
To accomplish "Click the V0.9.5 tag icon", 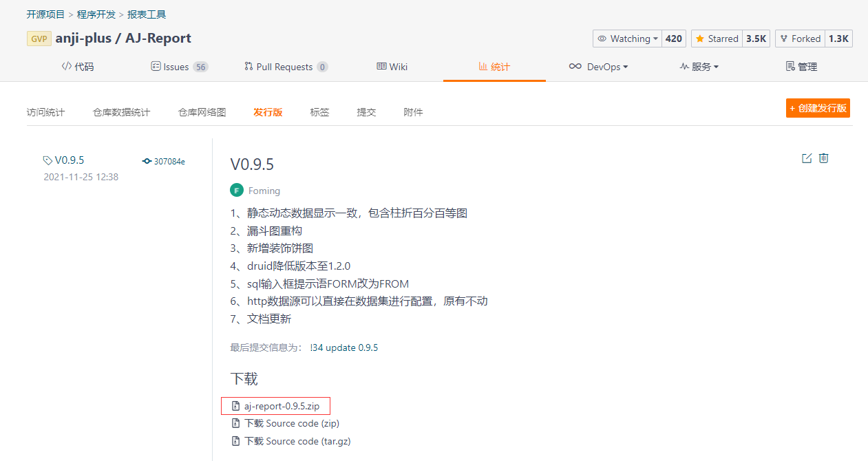I will coord(47,160).
